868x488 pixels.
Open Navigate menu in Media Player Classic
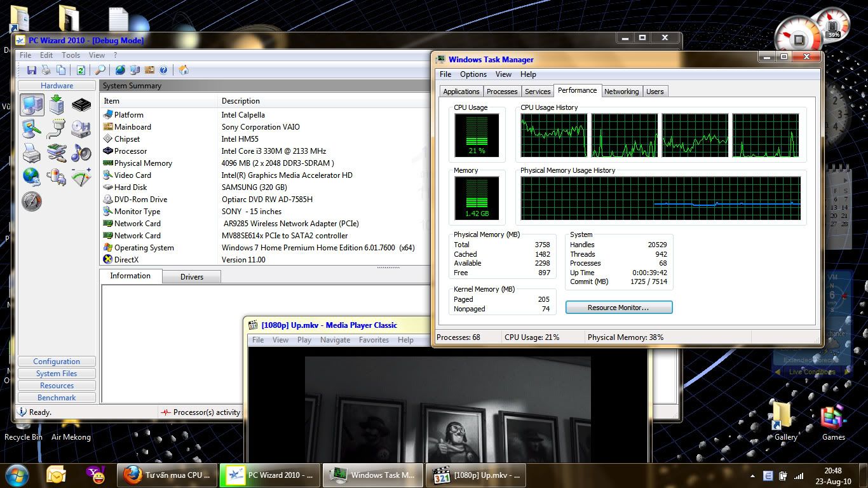click(335, 340)
